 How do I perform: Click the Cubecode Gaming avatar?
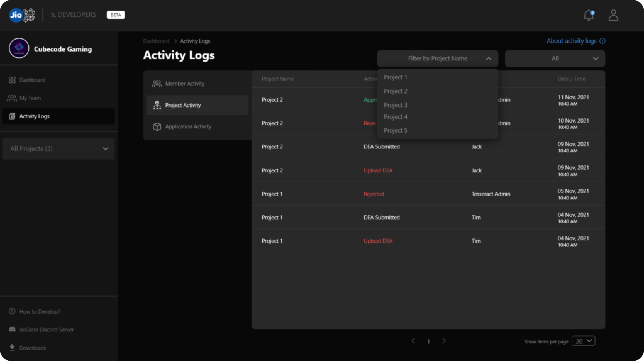pos(19,48)
